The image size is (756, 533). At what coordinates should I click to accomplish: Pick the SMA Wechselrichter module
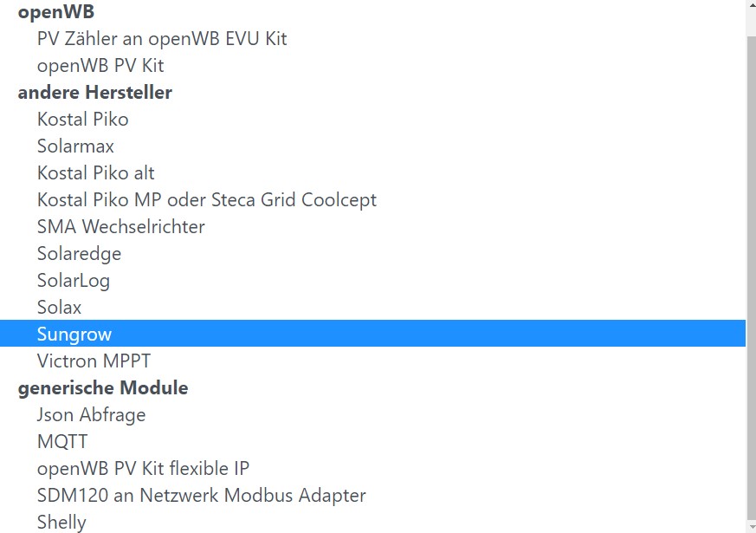[121, 227]
